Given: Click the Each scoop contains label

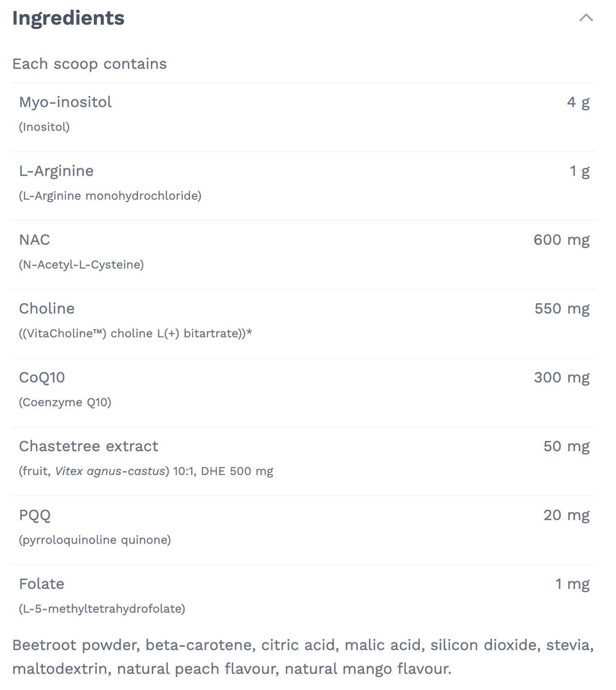Looking at the screenshot, I should click(89, 64).
